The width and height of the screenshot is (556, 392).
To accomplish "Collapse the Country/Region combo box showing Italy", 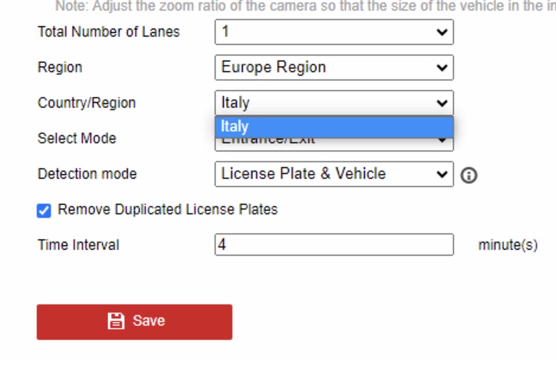I will 334,103.
